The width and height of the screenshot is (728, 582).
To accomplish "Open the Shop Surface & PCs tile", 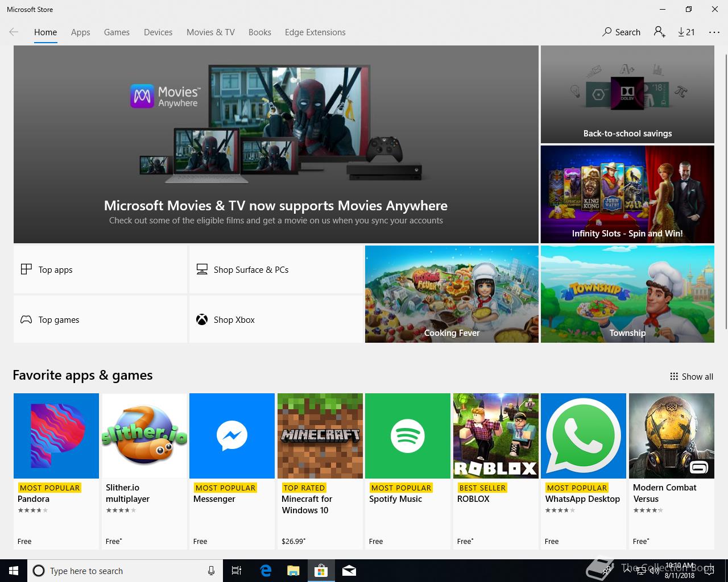I will pyautogui.click(x=276, y=269).
